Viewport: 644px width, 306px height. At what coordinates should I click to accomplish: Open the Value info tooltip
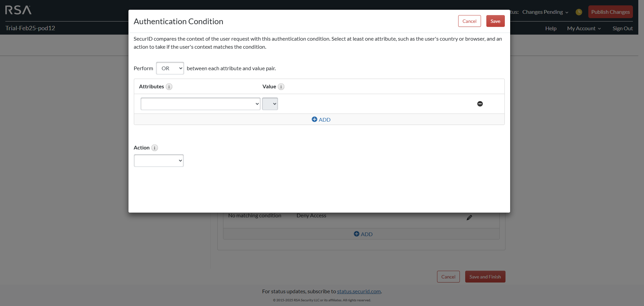[281, 87]
